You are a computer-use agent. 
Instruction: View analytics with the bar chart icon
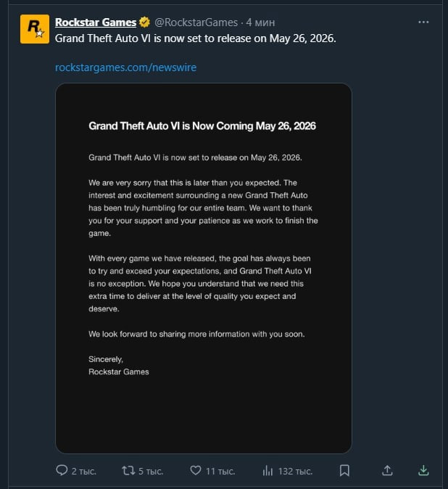(x=267, y=470)
